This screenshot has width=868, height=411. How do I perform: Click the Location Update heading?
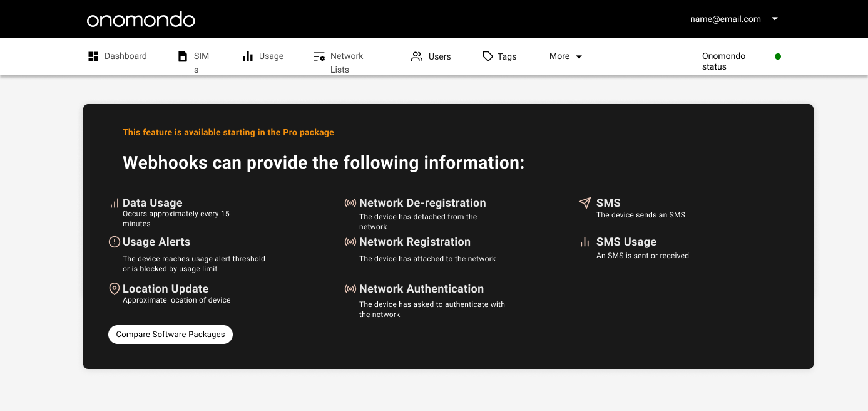click(x=165, y=289)
